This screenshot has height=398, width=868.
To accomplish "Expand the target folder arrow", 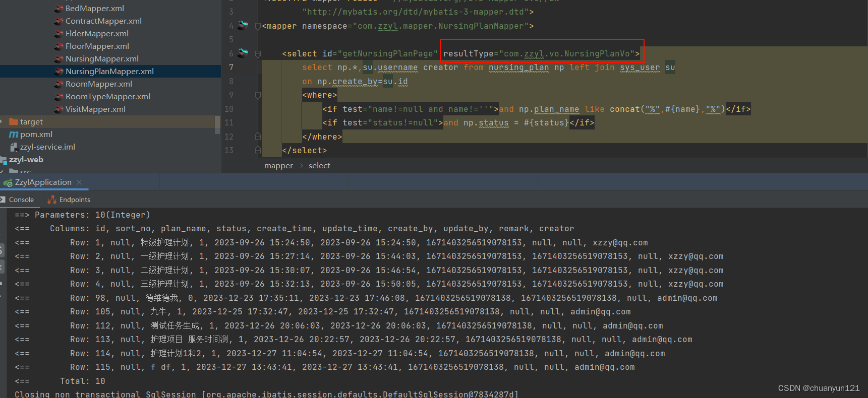I will click(x=2, y=122).
